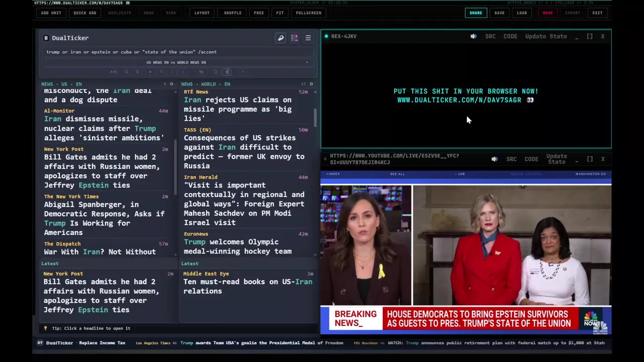Open the Abigail Spanberger Democratic Response headline
This screenshot has height=362, width=644.
pos(104,218)
